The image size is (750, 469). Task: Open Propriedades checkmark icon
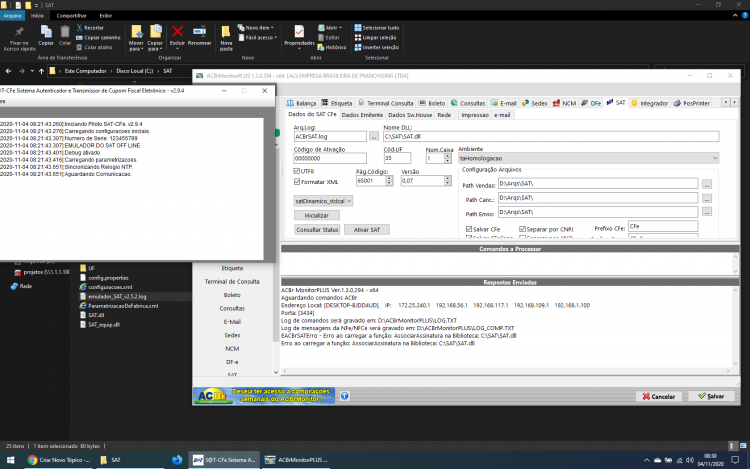click(x=299, y=32)
